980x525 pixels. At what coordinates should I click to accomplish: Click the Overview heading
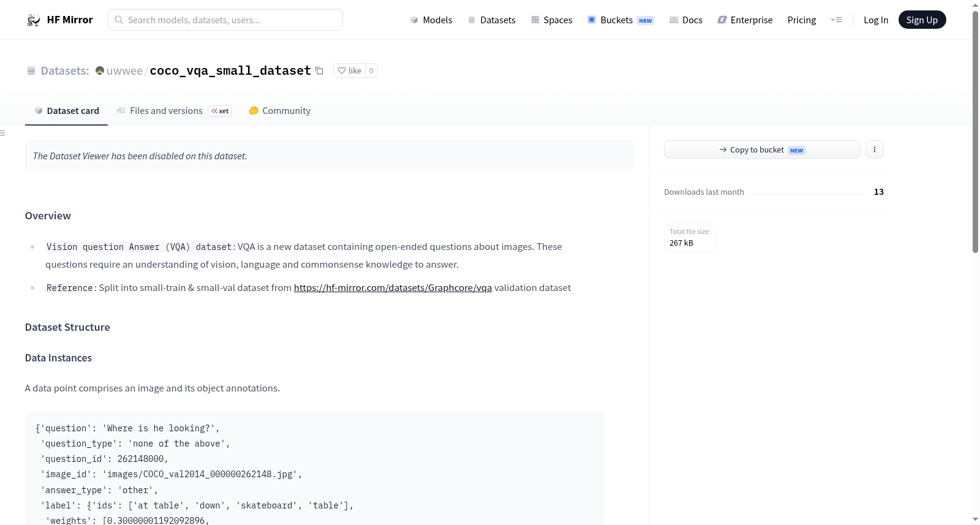click(48, 216)
